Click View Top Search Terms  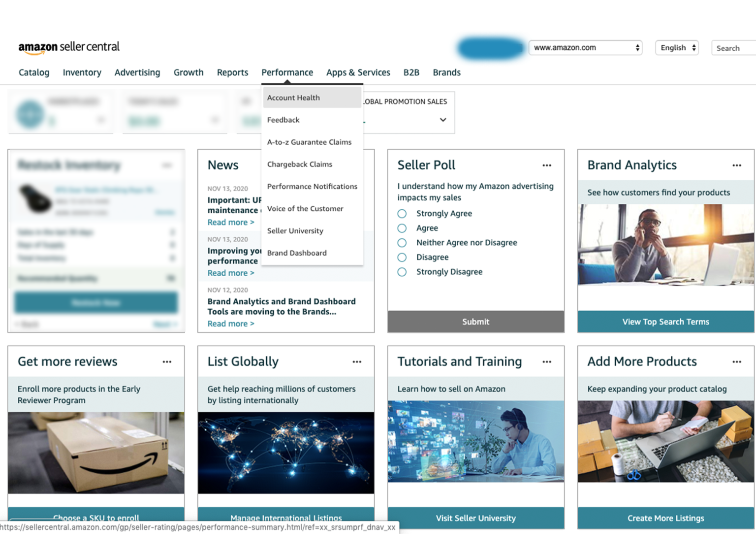665,322
